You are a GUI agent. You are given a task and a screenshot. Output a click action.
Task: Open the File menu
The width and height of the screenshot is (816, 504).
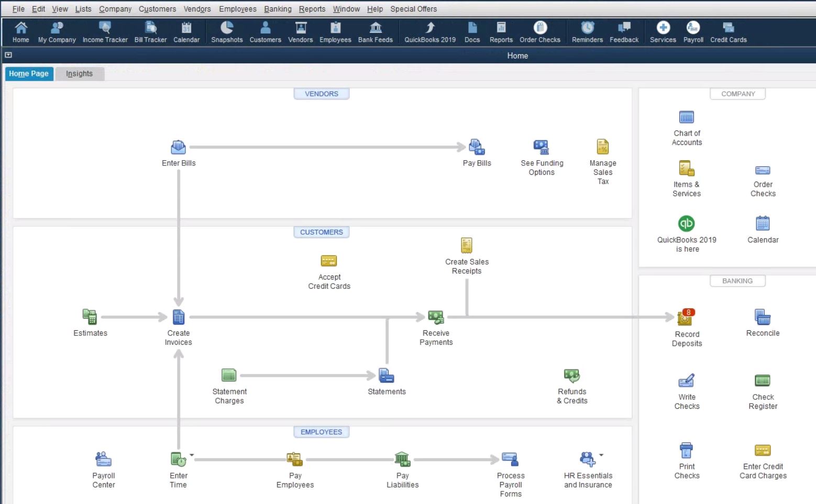(18, 9)
